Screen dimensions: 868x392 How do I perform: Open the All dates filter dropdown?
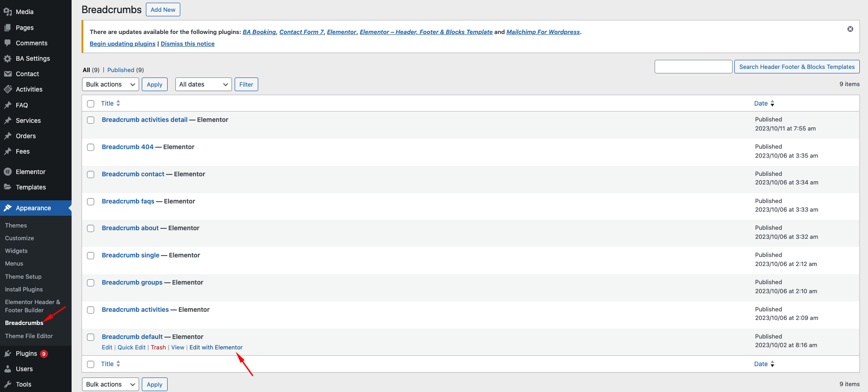203,84
